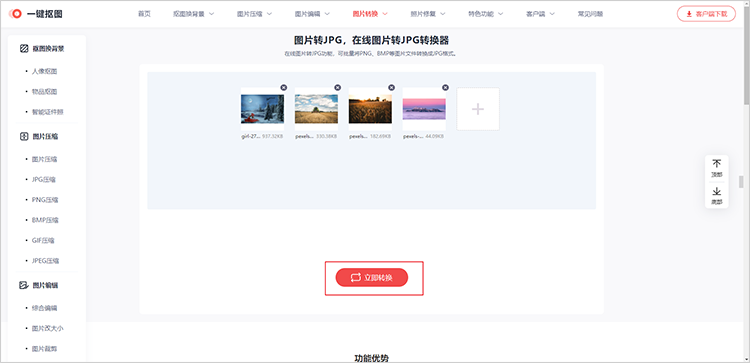Remove the second pexels field image
This screenshot has width=750, height=363.
click(x=338, y=88)
